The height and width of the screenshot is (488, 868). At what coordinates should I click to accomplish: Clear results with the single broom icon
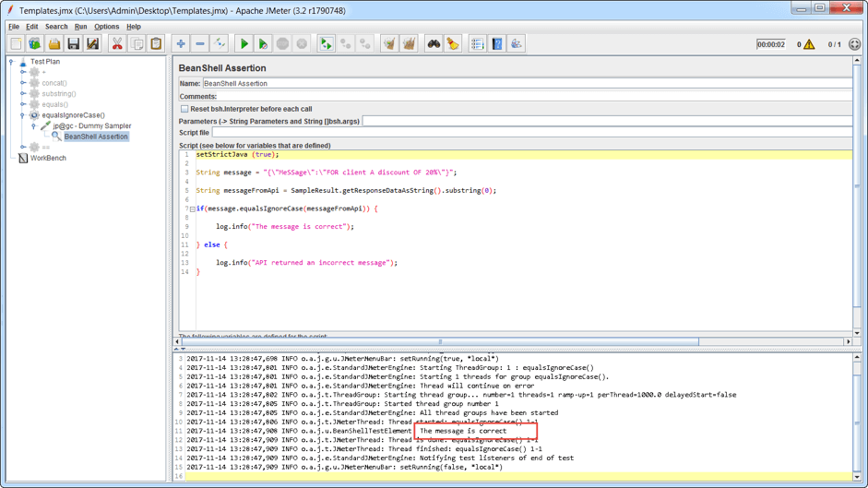coord(389,43)
